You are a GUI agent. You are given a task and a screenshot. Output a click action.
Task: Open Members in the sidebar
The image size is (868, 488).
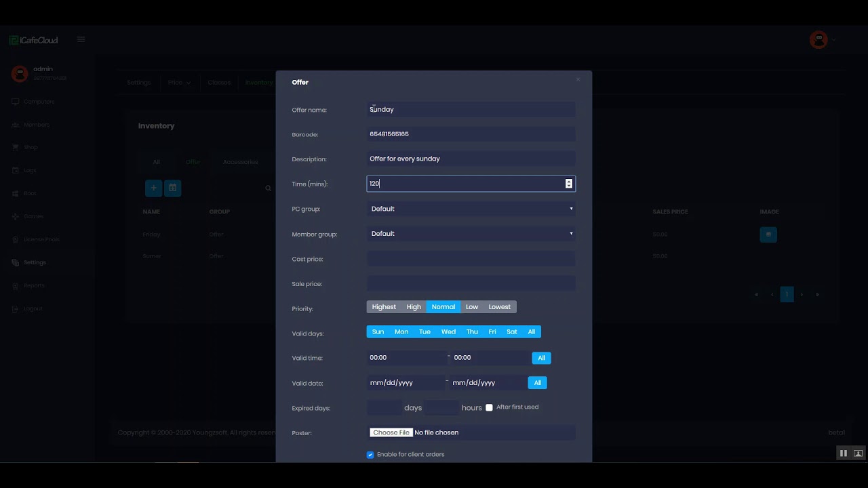[31, 125]
